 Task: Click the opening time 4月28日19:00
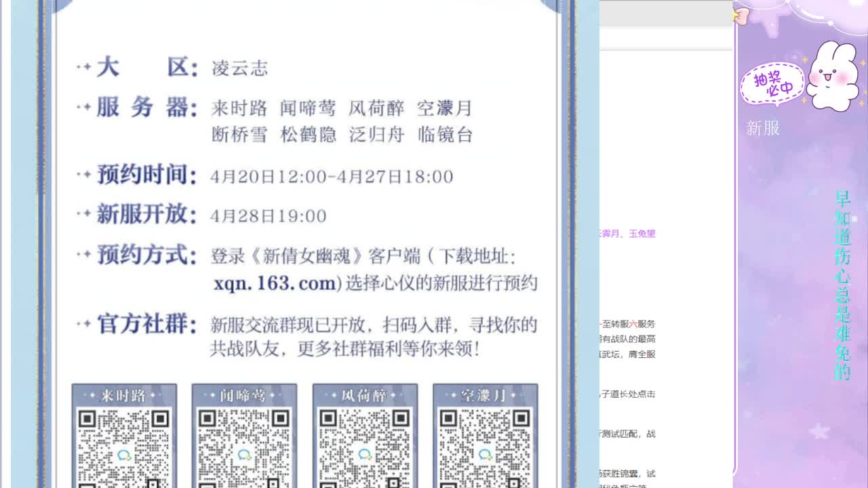pos(269,216)
